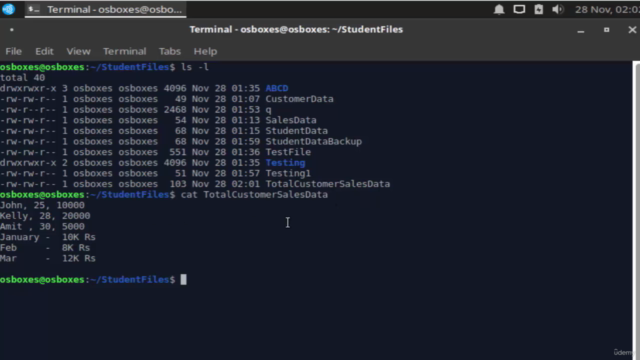Click the 'Amit , 30, 5000' line
Image resolution: width=640 pixels, height=360 pixels.
click(42, 226)
